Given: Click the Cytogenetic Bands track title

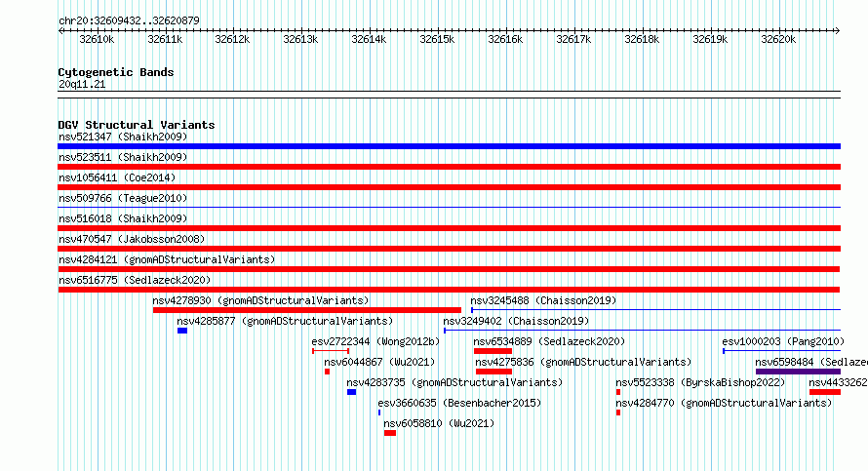Looking at the screenshot, I should pos(116,72).
